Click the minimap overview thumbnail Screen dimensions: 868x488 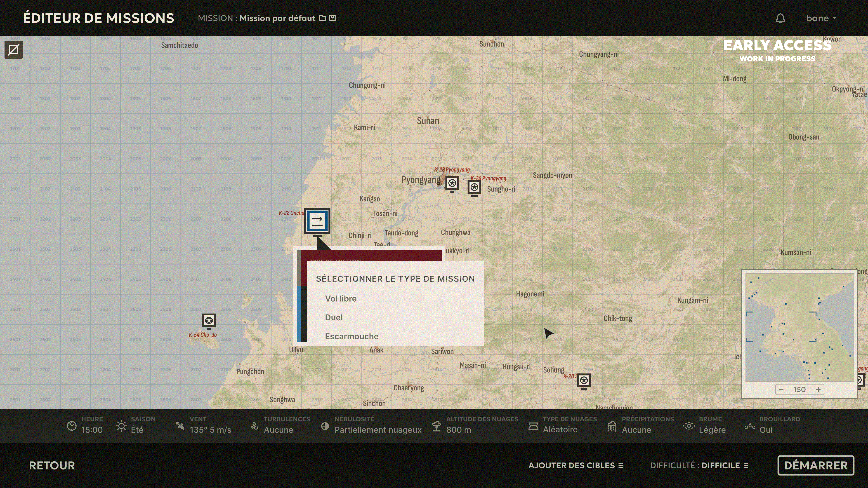click(x=799, y=327)
